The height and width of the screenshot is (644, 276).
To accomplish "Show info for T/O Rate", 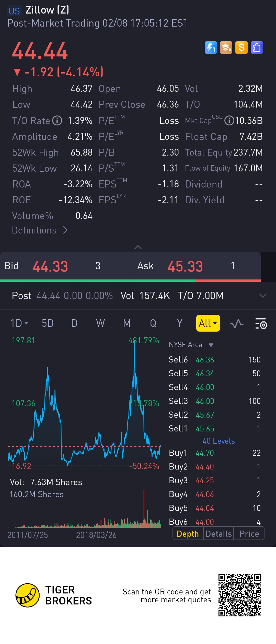I will click(57, 121).
